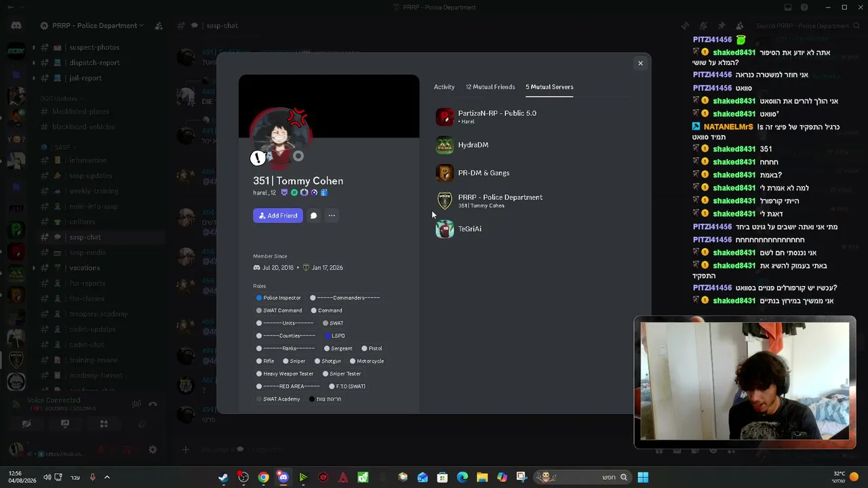Click the blue Police Inspector role color dot
This screenshot has height=488, width=868.
259,298
